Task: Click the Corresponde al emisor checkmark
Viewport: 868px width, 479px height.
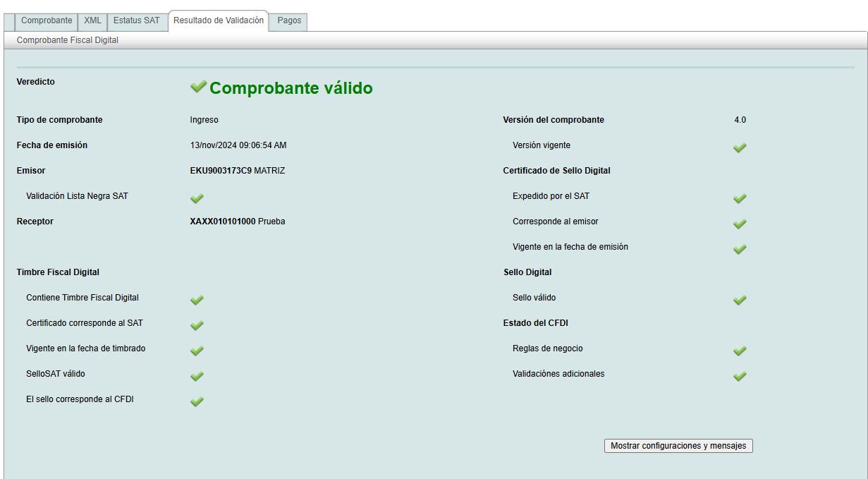Action: (740, 224)
